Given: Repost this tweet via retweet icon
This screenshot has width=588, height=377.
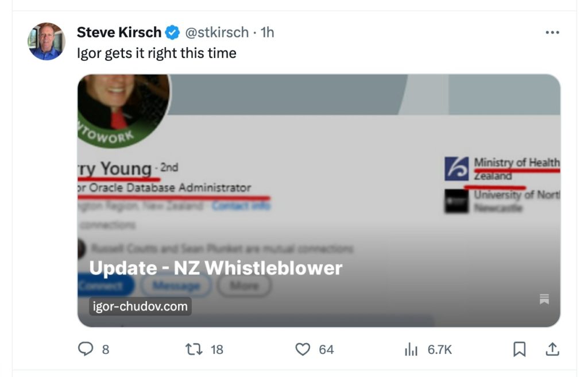Looking at the screenshot, I should tap(192, 349).
